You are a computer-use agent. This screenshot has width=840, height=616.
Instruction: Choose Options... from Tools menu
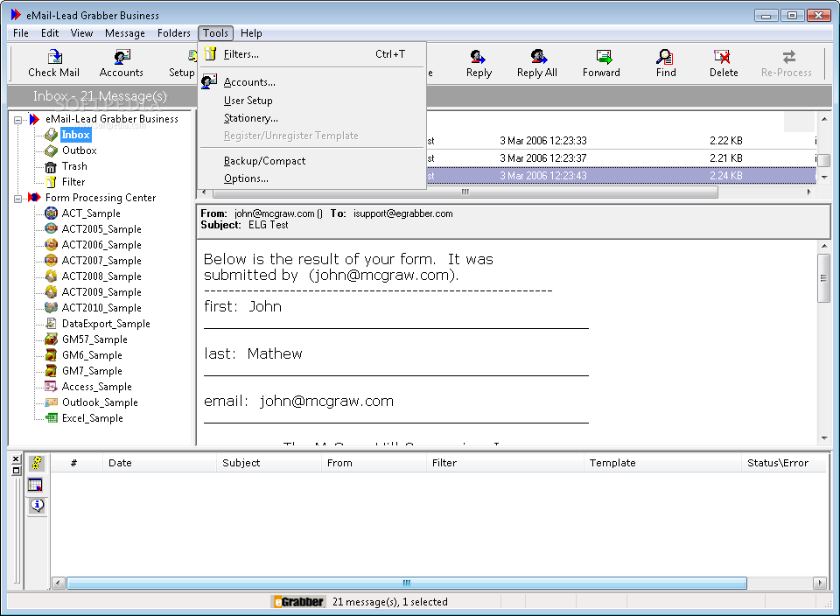point(312,178)
